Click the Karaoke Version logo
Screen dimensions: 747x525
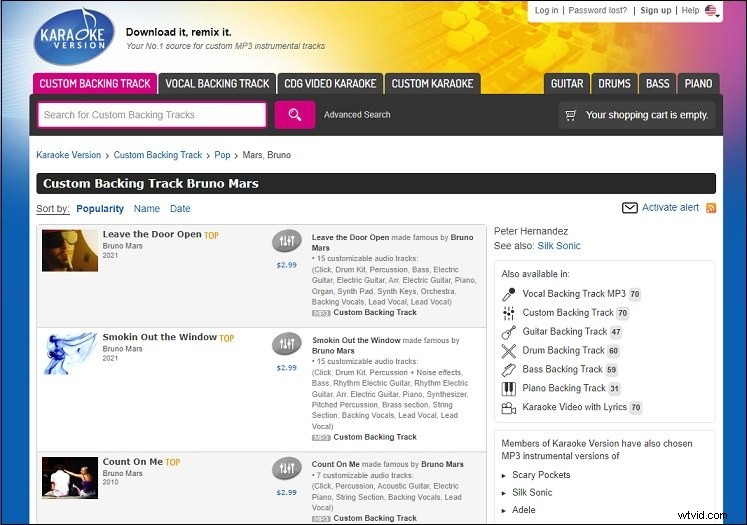(x=74, y=37)
